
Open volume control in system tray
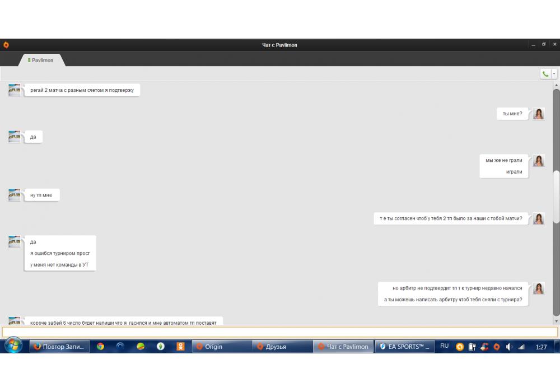coord(509,347)
